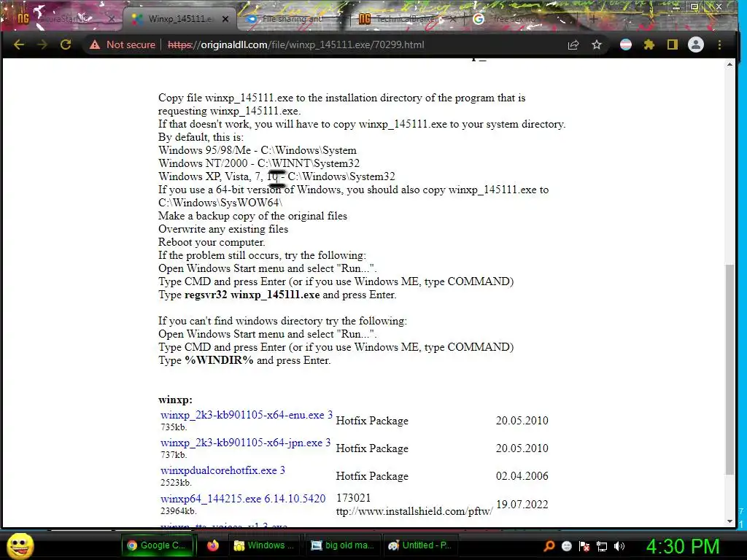Switch to Untitled - Paint taskbar button

(x=420, y=545)
